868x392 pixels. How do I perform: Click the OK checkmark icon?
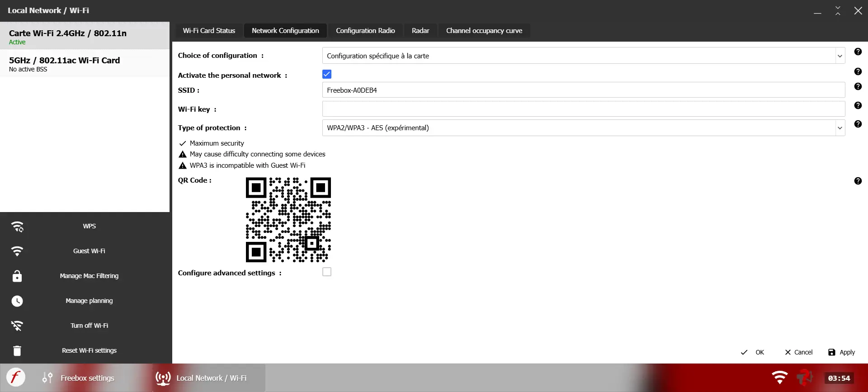(744, 352)
